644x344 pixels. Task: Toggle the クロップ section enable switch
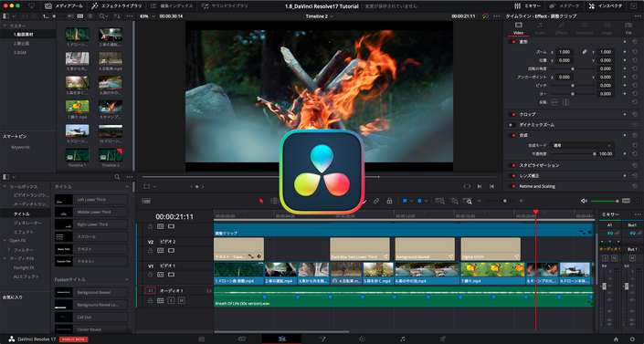512,115
